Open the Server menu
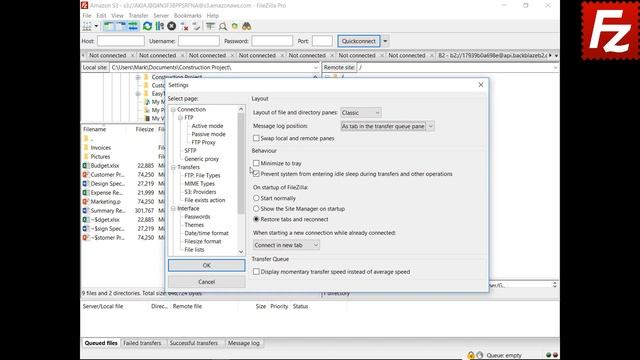 pyautogui.click(x=161, y=16)
